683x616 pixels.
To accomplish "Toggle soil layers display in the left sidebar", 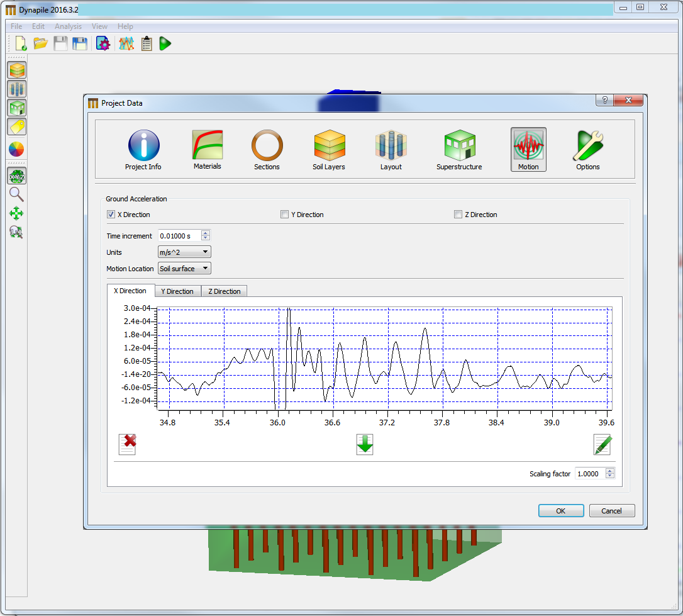I will pos(17,70).
